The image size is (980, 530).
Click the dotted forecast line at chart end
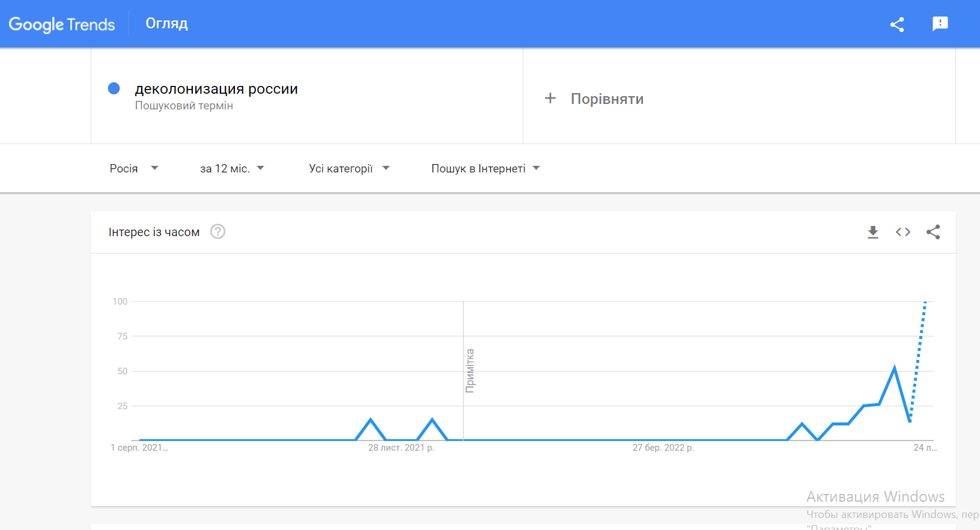(918, 359)
